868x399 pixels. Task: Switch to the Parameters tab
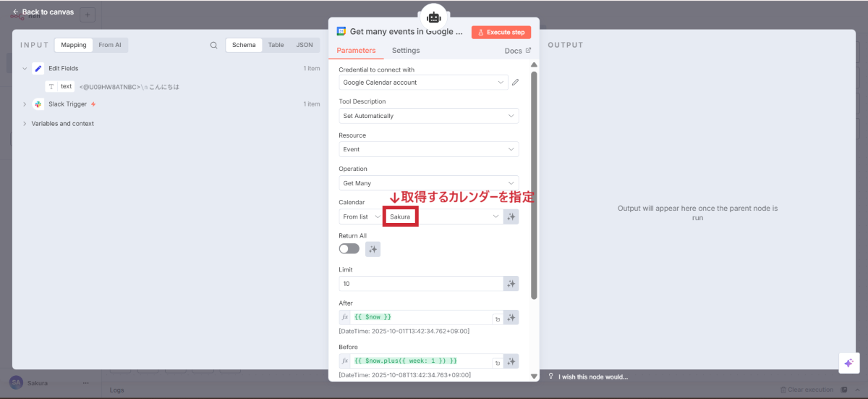pyautogui.click(x=356, y=51)
